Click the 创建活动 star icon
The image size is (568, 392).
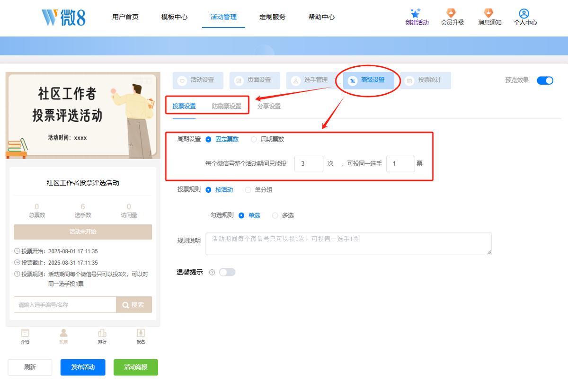point(416,13)
